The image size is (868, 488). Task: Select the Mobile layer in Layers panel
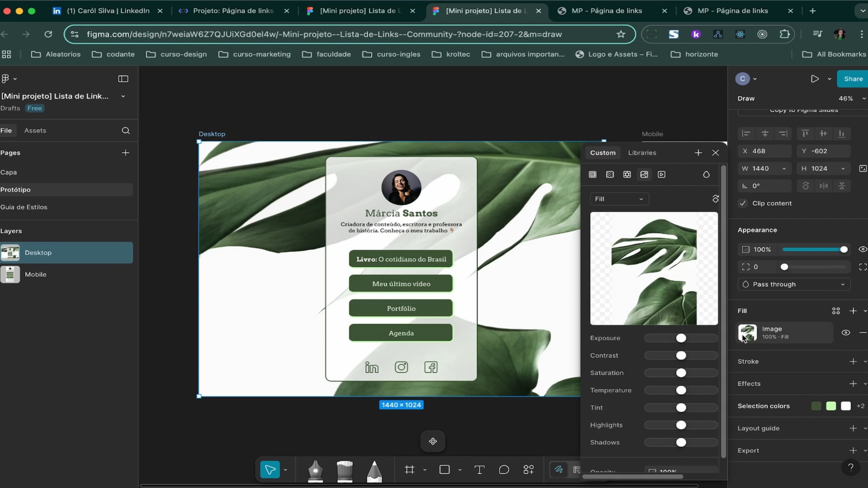(x=36, y=274)
